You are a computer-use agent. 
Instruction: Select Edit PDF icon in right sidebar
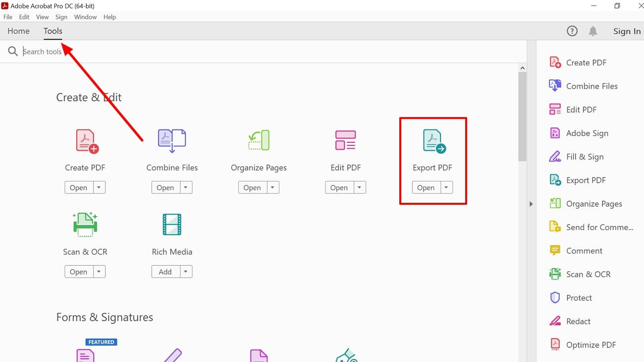[x=555, y=110]
